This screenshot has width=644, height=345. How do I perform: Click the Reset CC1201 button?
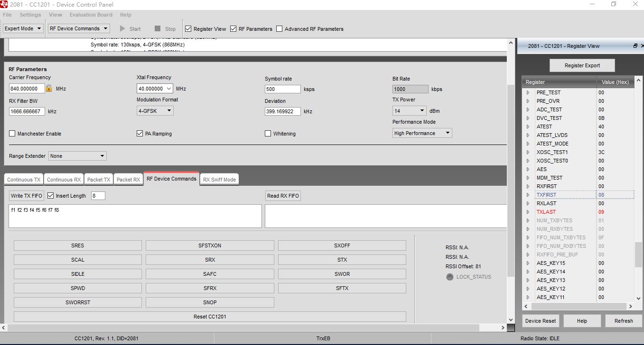pyautogui.click(x=210, y=317)
